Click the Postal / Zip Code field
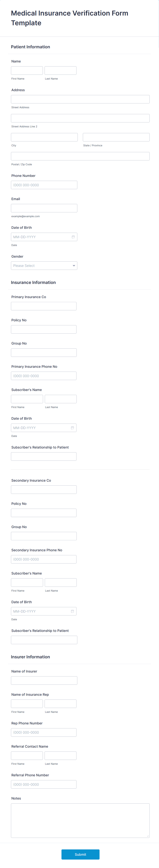This screenshot has height=868, width=159. (80, 156)
